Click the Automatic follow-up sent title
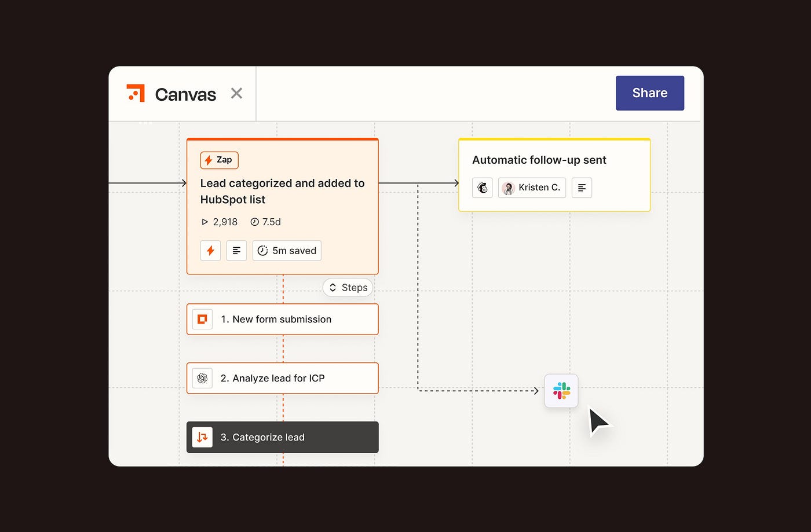The height and width of the screenshot is (532, 811). [x=539, y=160]
